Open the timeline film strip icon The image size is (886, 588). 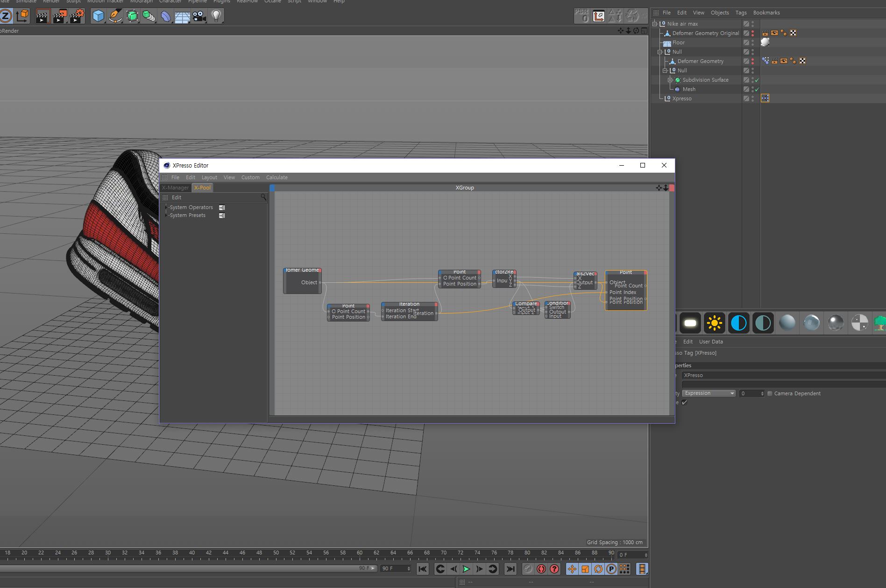pos(642,569)
